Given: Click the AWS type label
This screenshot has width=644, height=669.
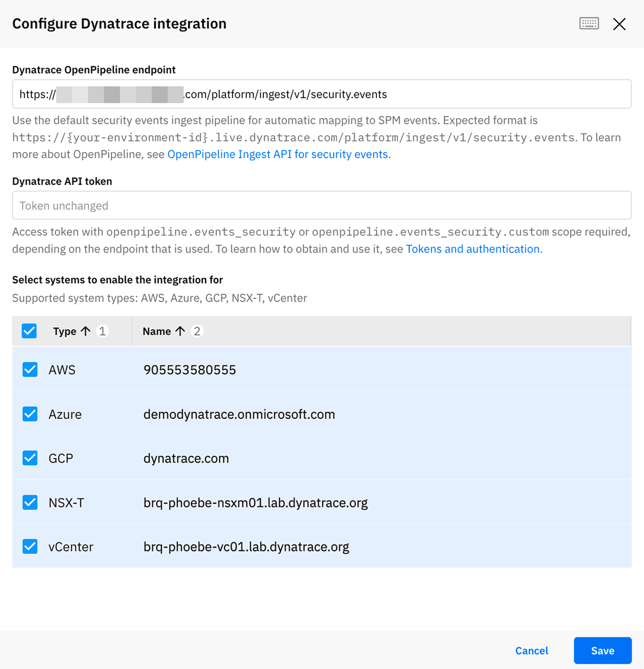Looking at the screenshot, I should [62, 370].
